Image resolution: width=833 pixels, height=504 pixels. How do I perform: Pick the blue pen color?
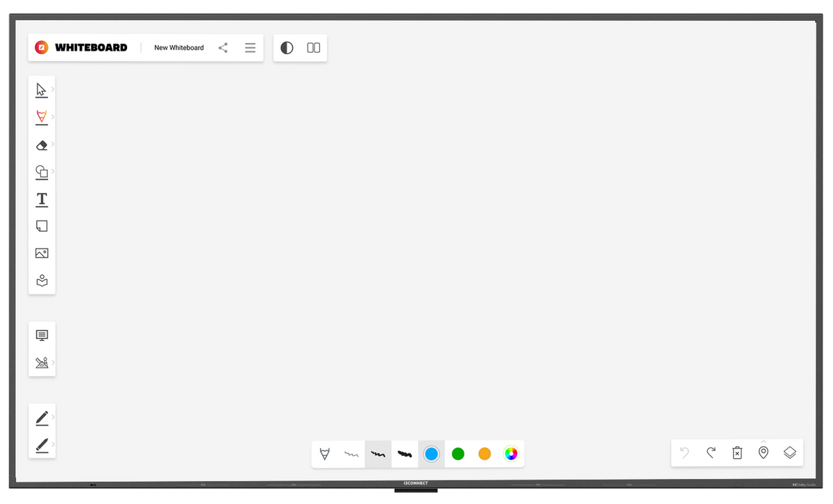tap(431, 454)
